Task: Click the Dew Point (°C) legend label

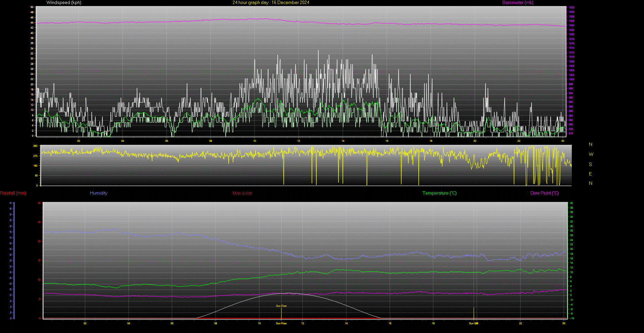Action: coord(545,193)
